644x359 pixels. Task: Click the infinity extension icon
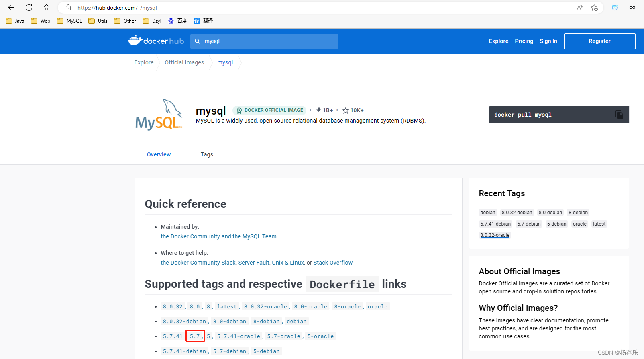(632, 8)
